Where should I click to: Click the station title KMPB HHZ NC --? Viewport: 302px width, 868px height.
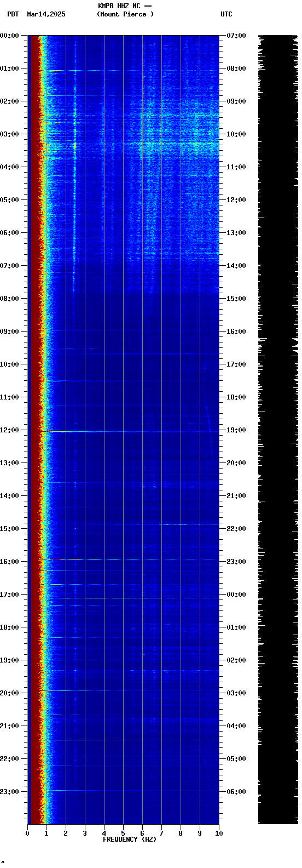(125, 6)
